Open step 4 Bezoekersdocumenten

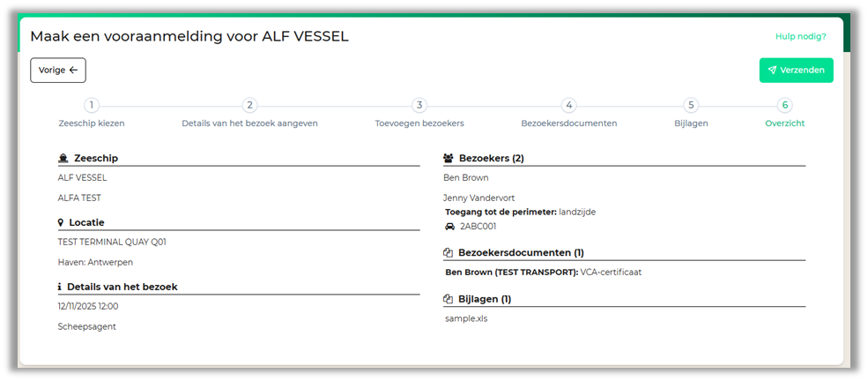pos(569,106)
